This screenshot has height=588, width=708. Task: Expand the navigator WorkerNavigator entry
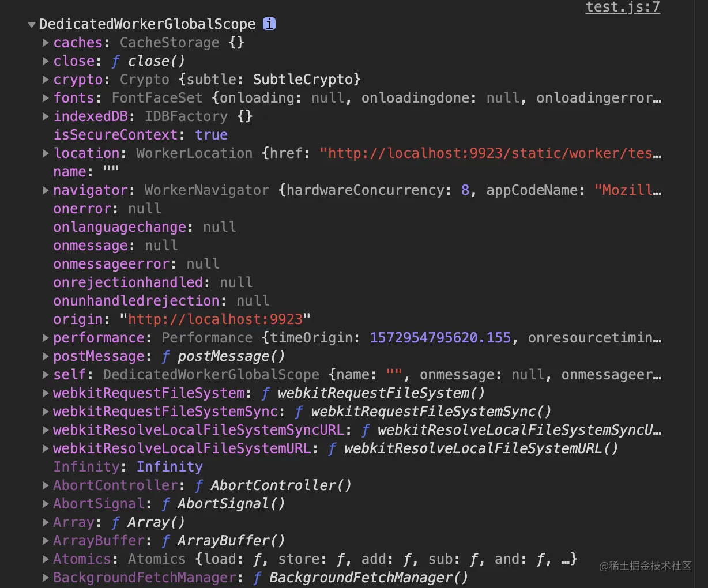pos(46,190)
